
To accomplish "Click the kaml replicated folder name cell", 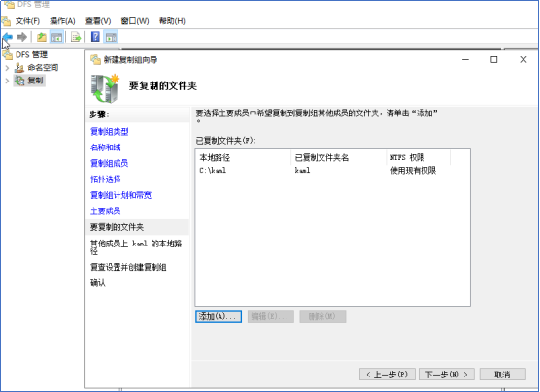I will click(302, 171).
